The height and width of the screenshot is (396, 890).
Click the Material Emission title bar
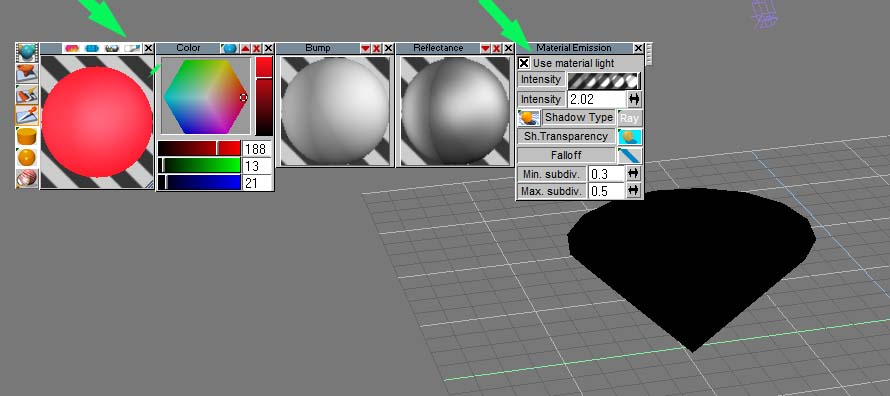pos(574,48)
